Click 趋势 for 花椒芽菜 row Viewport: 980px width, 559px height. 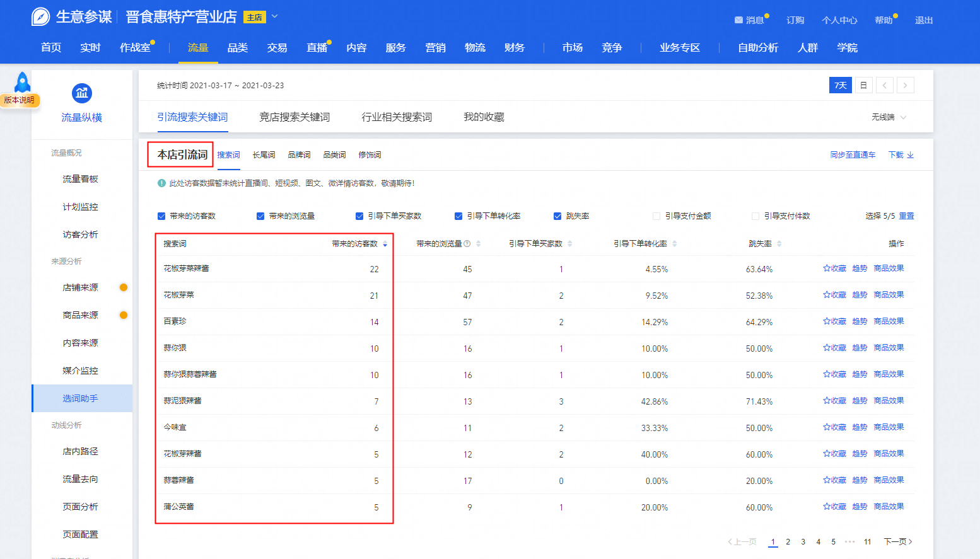(x=860, y=295)
